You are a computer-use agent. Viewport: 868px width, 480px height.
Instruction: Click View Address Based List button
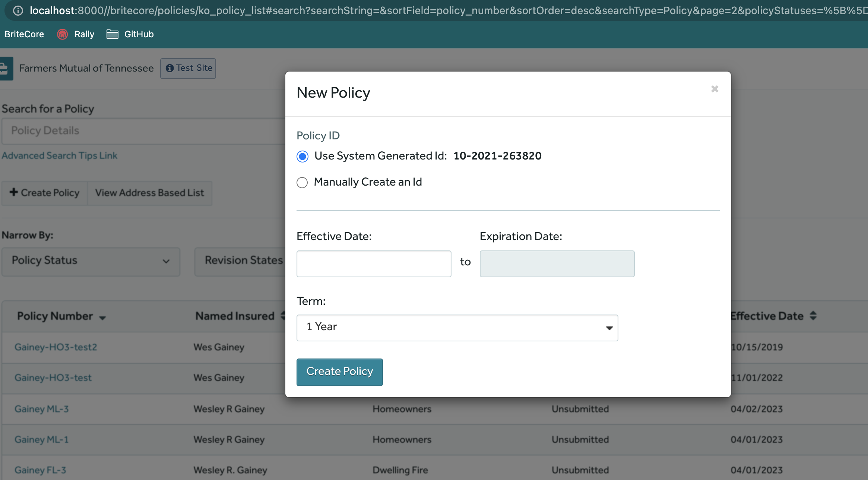(149, 193)
